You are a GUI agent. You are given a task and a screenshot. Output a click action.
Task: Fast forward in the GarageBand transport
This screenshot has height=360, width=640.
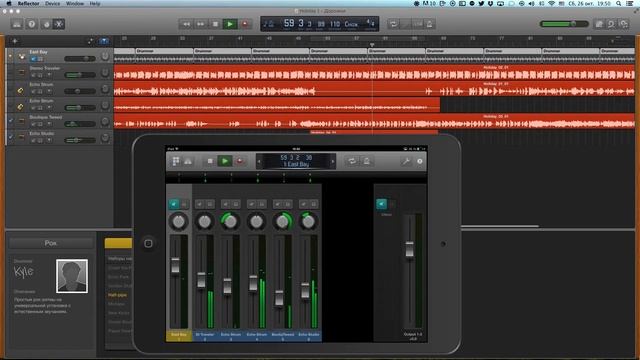[200, 24]
